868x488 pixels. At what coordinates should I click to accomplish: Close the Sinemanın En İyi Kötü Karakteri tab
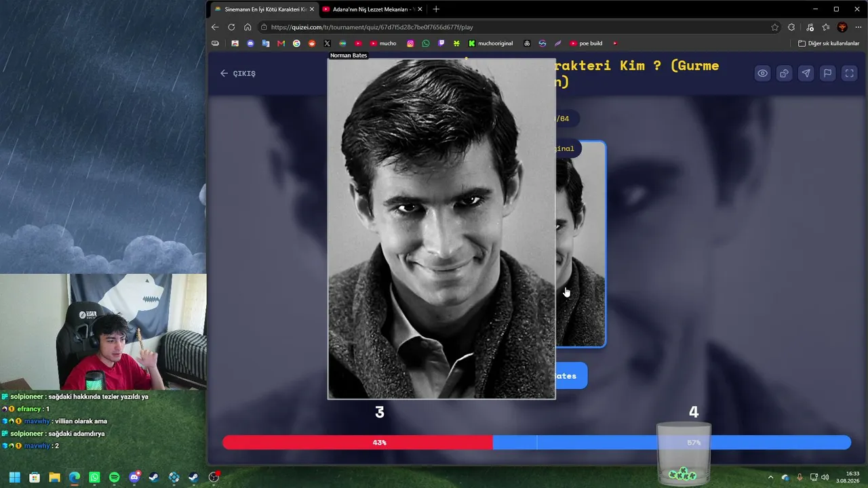312,9
